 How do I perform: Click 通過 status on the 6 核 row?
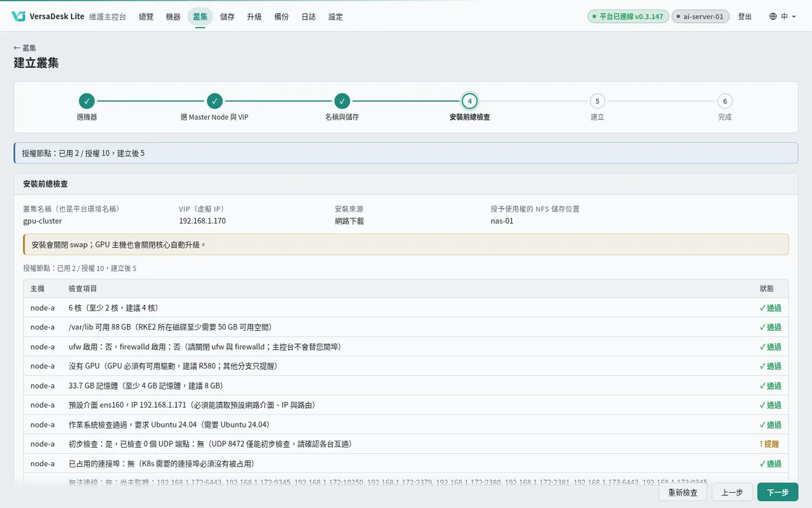click(x=770, y=308)
